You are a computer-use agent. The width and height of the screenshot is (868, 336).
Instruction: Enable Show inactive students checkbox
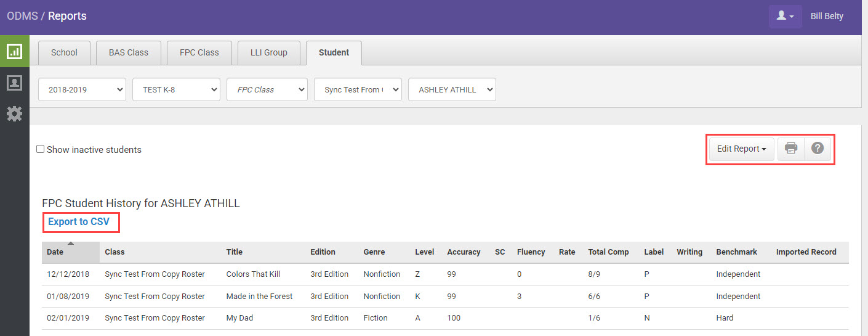(41, 149)
